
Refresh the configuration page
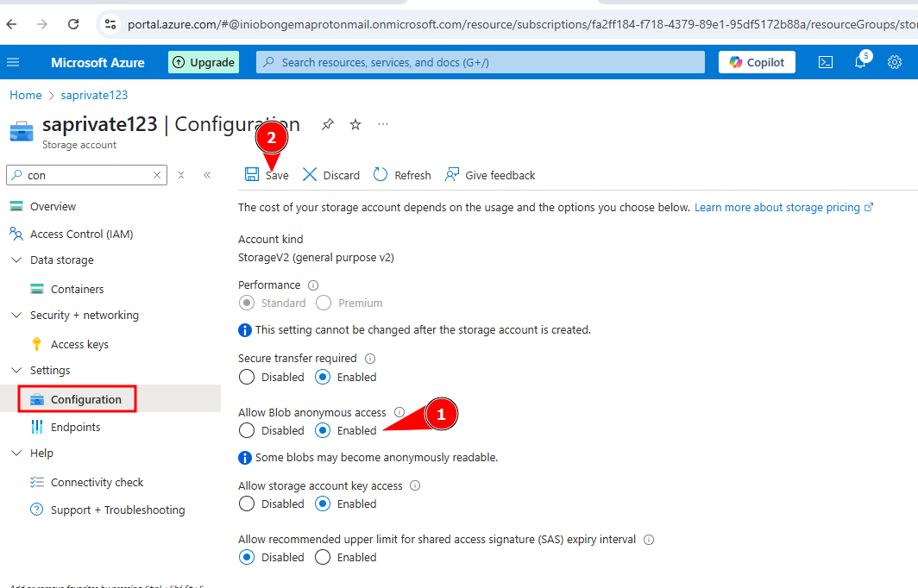pyautogui.click(x=402, y=175)
